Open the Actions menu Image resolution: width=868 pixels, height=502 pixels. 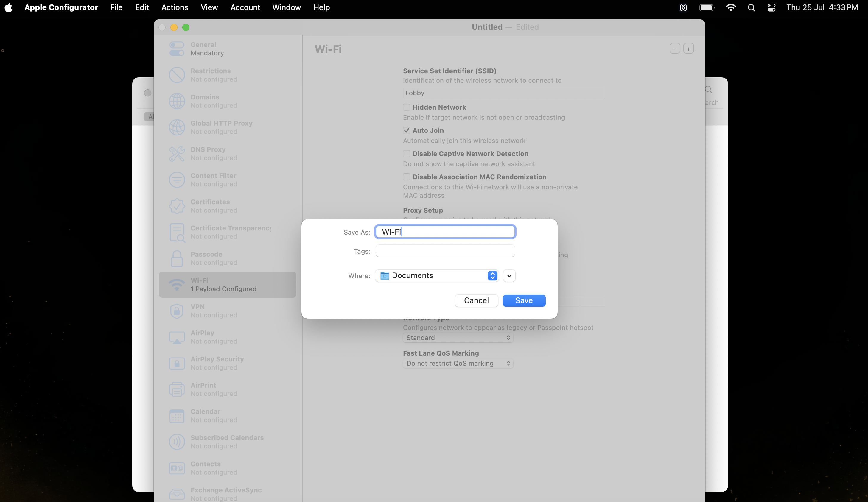click(x=175, y=7)
